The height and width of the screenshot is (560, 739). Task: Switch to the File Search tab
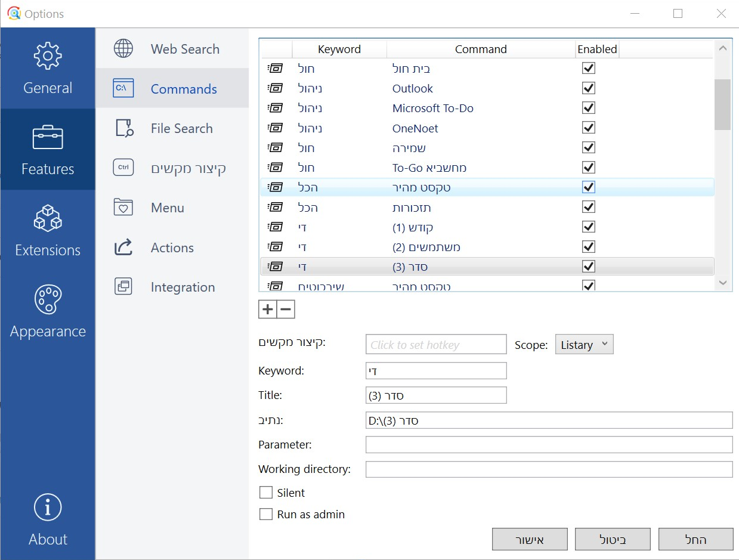[172, 128]
